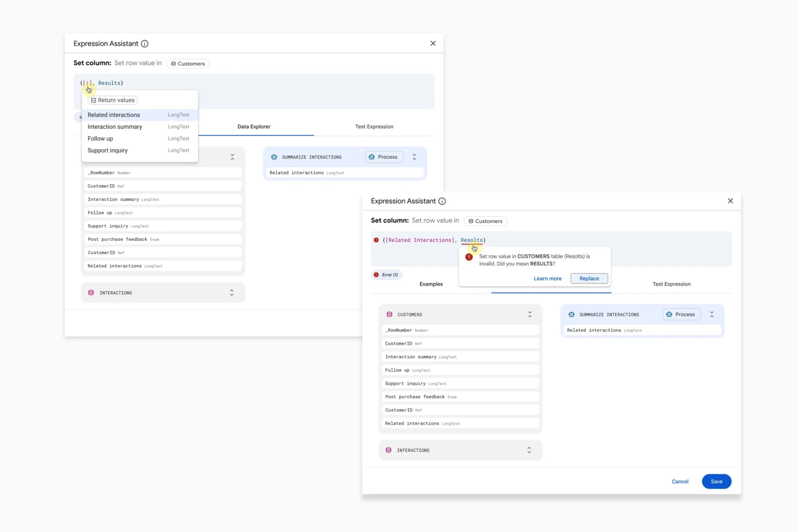Select Interaction summary column in back window
This screenshot has height=532, width=798.
pos(163,199)
